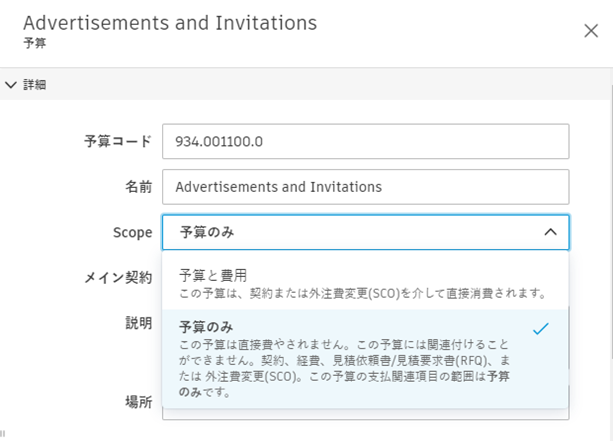
Task: Click the Scope dropdown's up chevron arrow
Action: (x=550, y=232)
